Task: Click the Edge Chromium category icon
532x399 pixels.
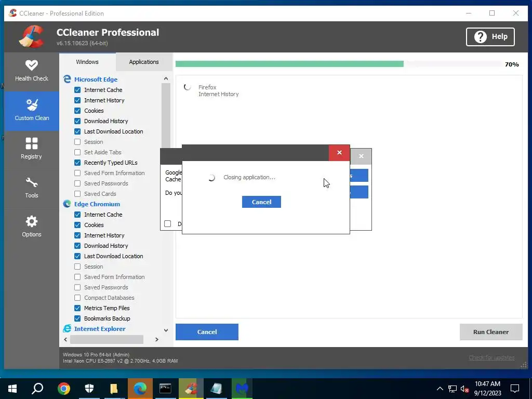Action: [x=67, y=204]
